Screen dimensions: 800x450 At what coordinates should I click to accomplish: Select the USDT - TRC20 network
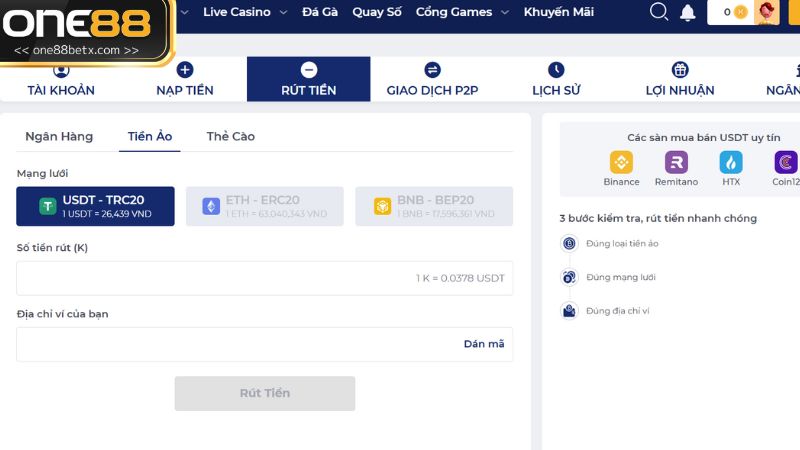point(95,206)
